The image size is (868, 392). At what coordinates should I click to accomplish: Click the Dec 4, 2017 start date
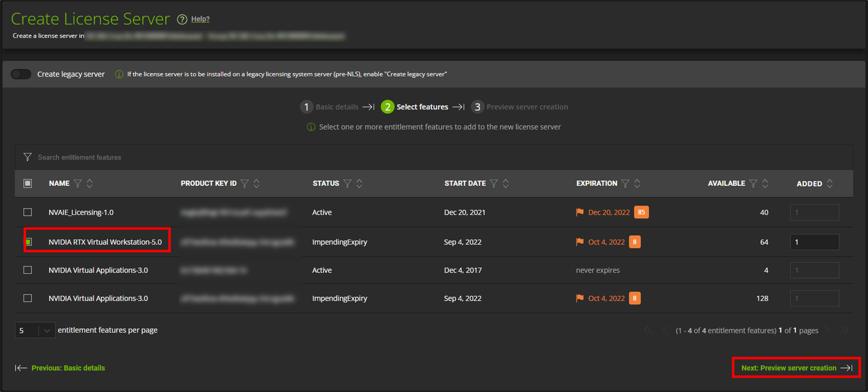click(x=463, y=270)
